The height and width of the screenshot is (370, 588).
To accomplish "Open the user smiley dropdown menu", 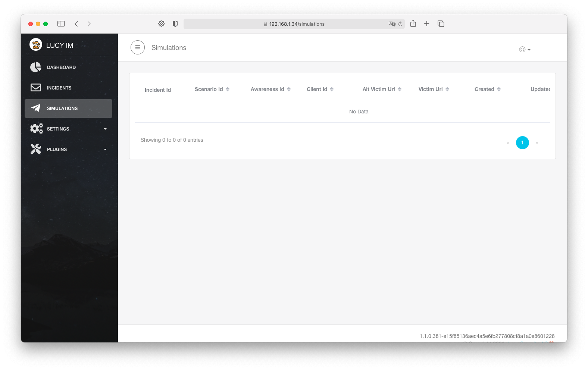I will 524,49.
